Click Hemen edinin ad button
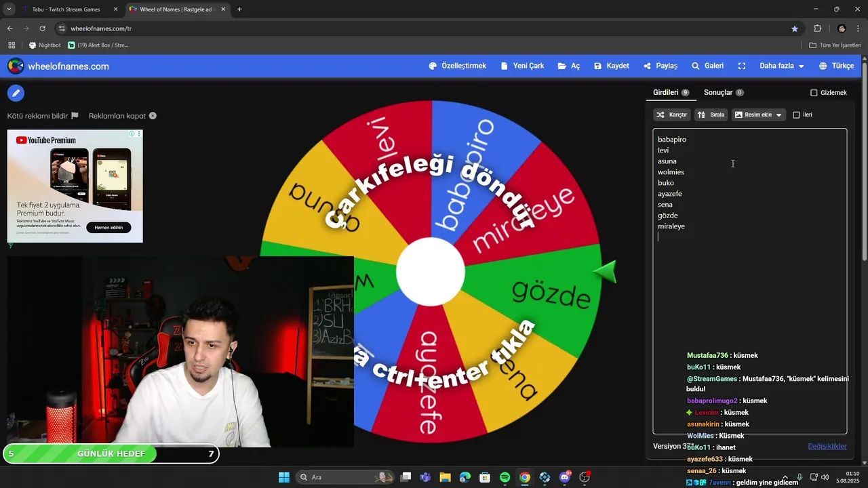 [x=108, y=227]
